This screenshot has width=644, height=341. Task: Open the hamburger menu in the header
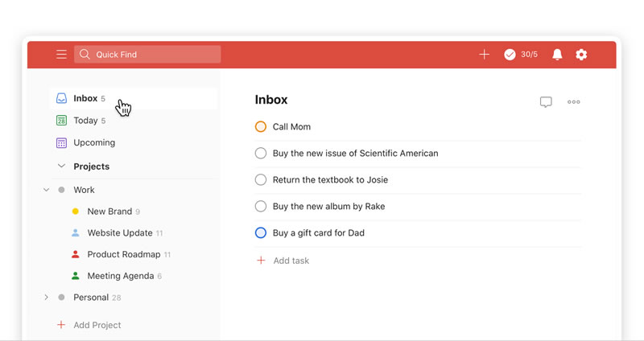[61, 55]
